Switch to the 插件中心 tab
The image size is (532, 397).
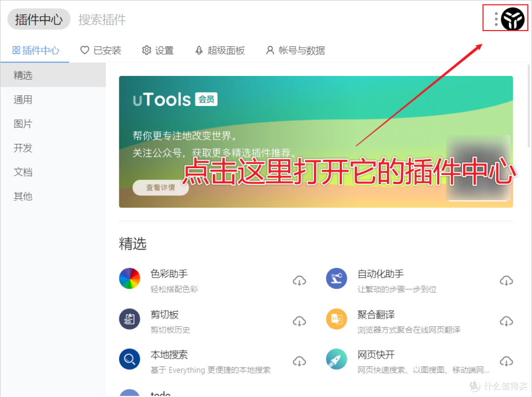coord(35,51)
